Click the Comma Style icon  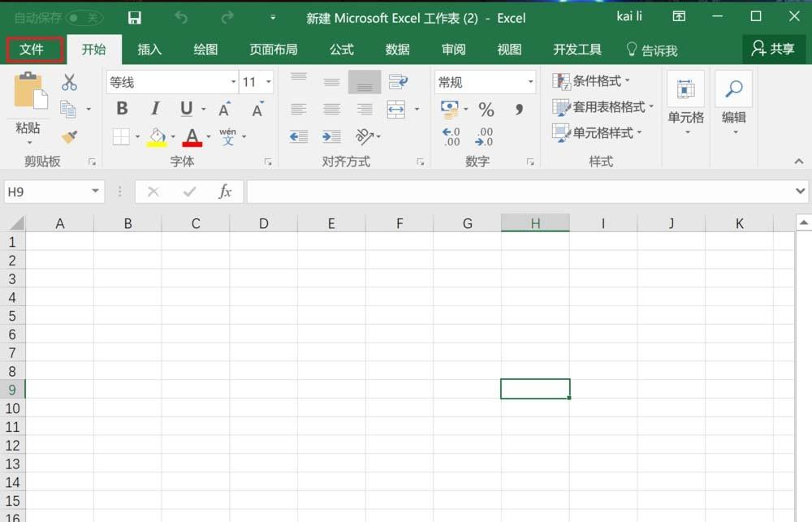pos(519,109)
